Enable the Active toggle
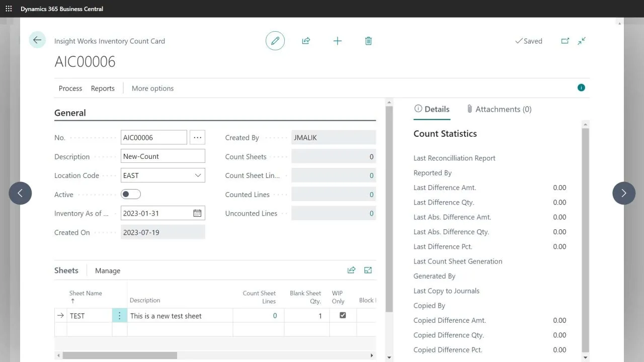The width and height of the screenshot is (644, 362). [x=130, y=194]
